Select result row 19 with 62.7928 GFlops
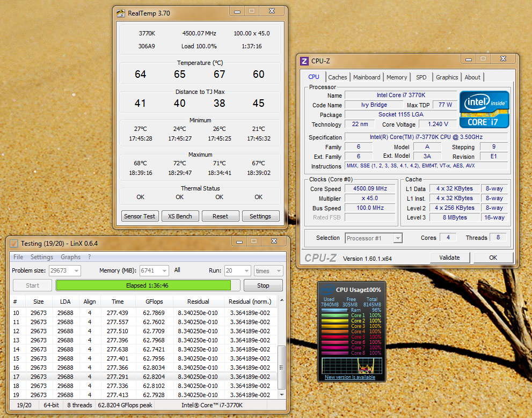 (143, 395)
